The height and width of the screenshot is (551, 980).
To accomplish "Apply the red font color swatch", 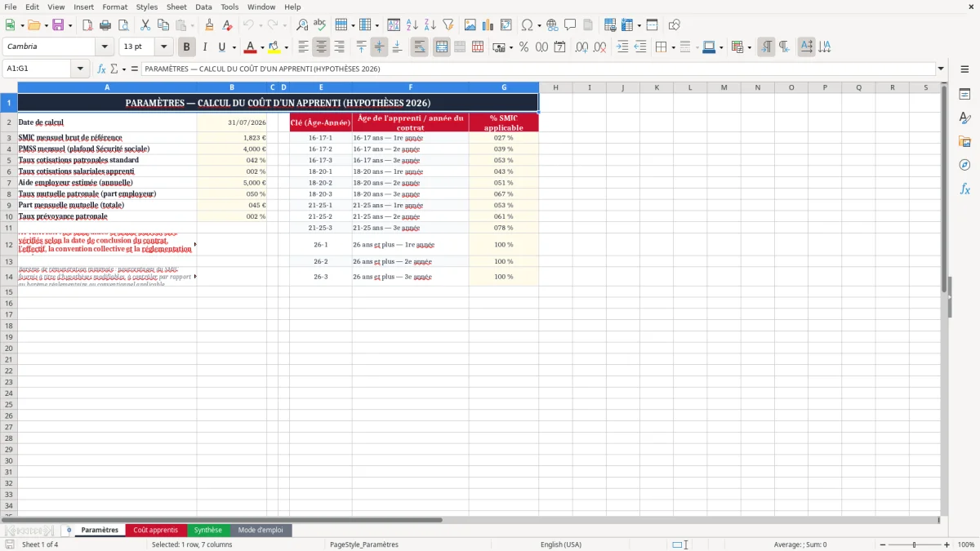I will coord(251,47).
